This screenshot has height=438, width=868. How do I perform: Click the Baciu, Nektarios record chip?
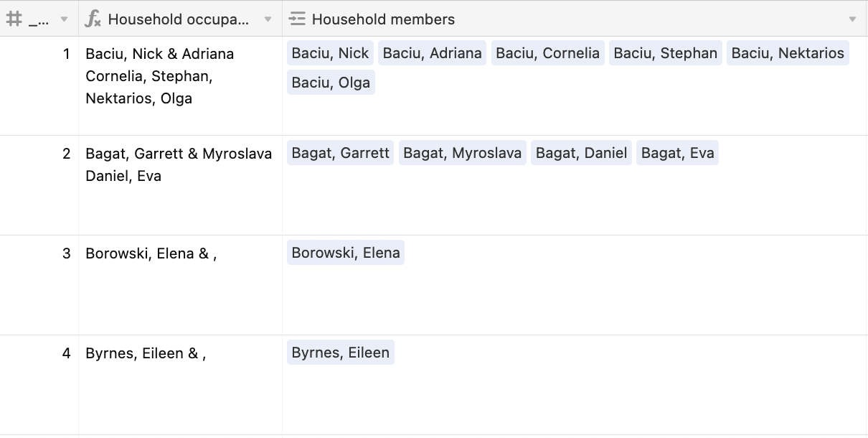pyautogui.click(x=788, y=53)
